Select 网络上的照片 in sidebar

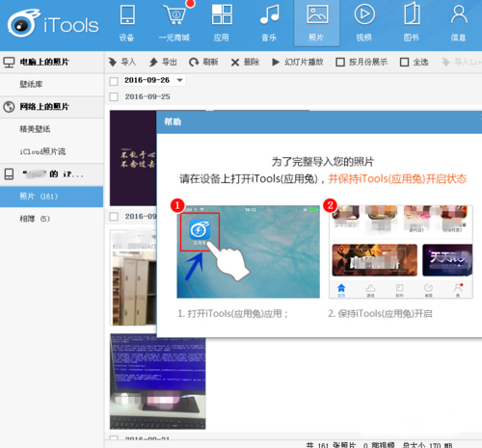[52, 107]
